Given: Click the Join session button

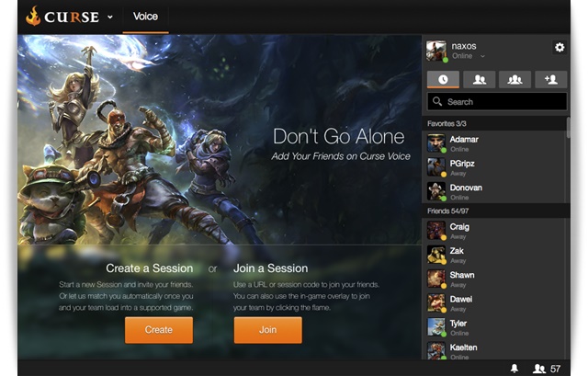Looking at the screenshot, I should pos(267,330).
